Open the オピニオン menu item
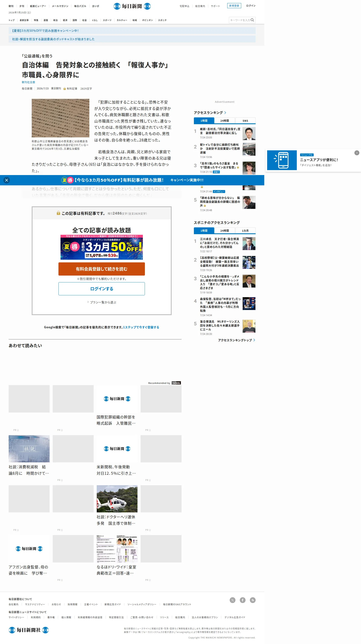 (x=147, y=20)
